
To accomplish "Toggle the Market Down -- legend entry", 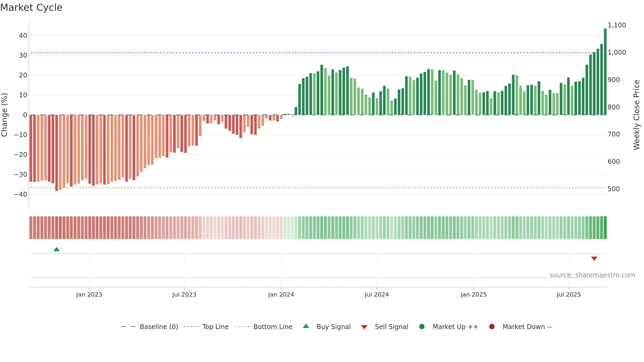I will coord(520,327).
